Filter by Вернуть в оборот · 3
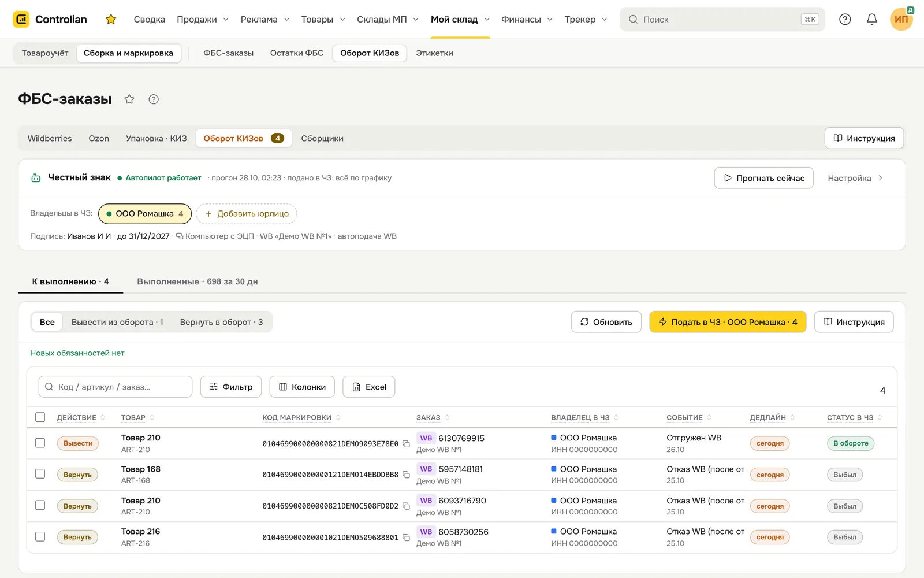Image resolution: width=924 pixels, height=578 pixels. 221,322
